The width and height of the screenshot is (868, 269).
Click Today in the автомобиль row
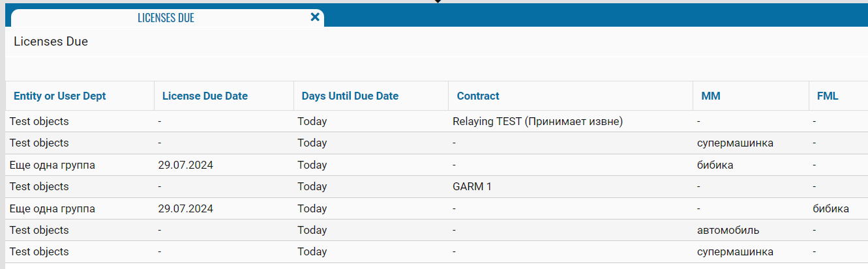coord(312,231)
